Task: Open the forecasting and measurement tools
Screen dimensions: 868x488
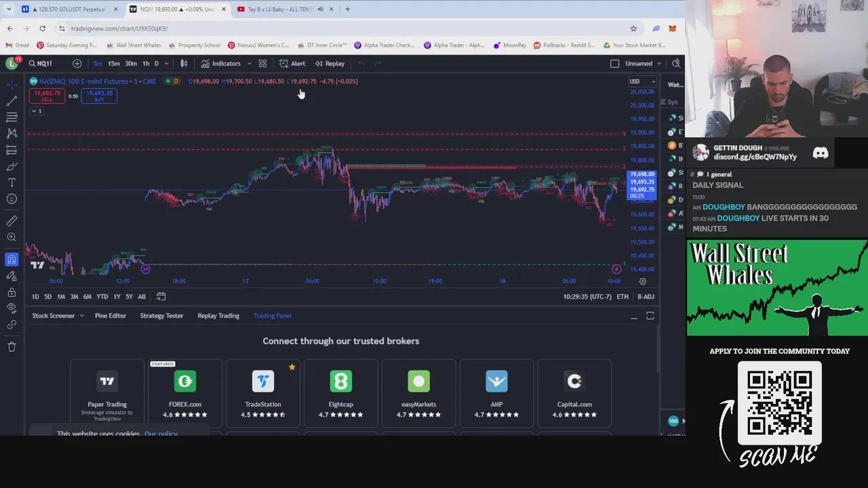Action: click(x=12, y=150)
